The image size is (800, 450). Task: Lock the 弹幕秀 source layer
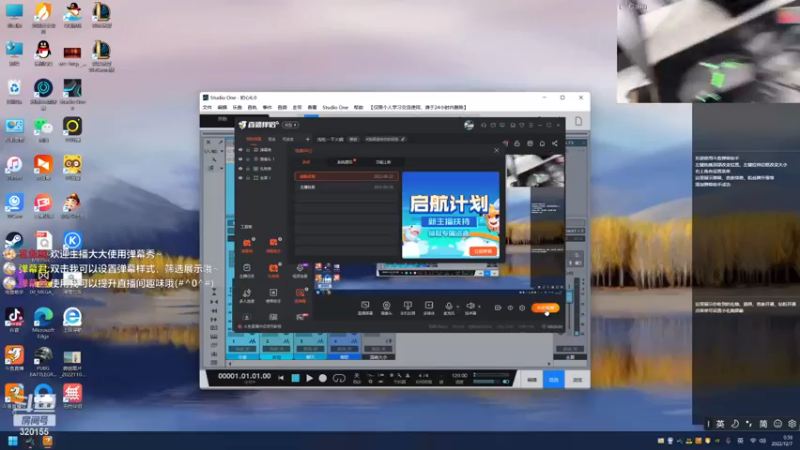click(x=248, y=150)
